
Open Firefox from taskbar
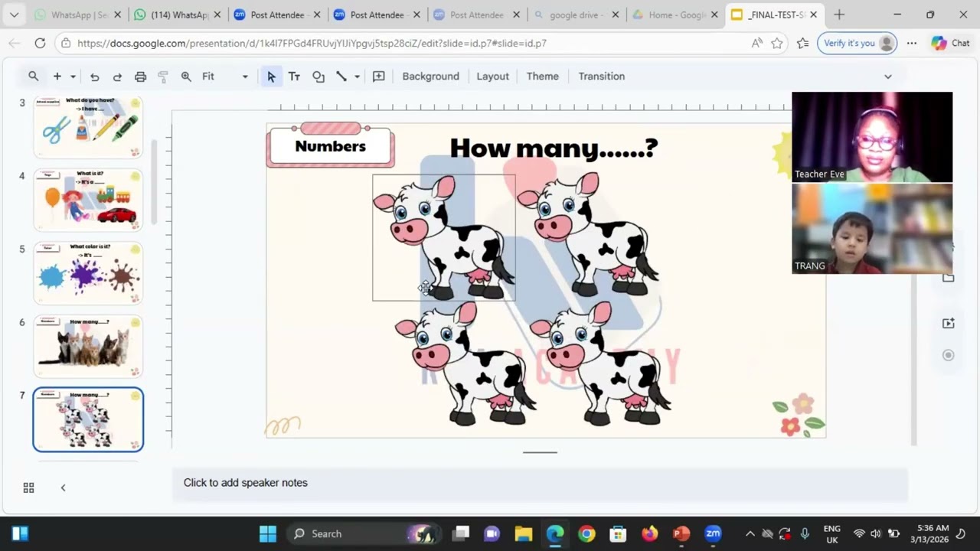(650, 533)
